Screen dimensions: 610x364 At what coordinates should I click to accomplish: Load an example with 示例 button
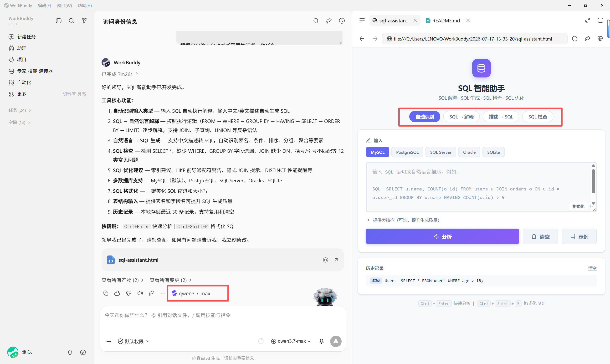click(x=579, y=236)
